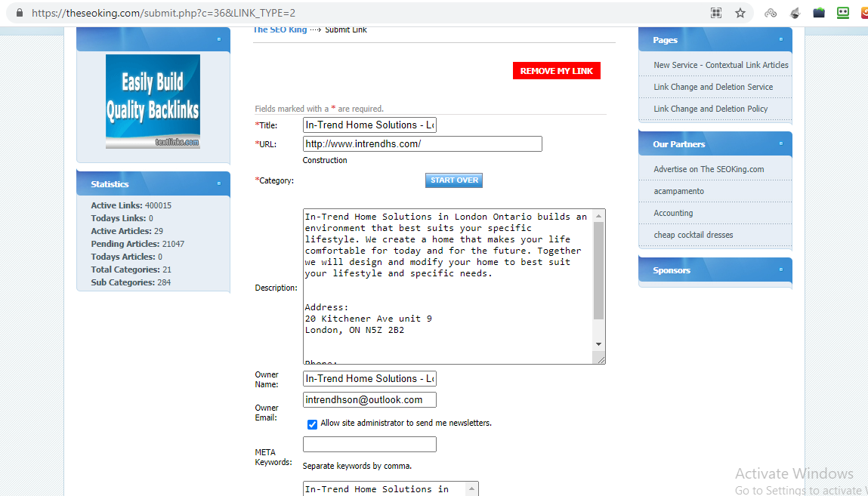The image size is (868, 496).
Task: Click the Description scrollbar down arrow
Action: click(598, 344)
